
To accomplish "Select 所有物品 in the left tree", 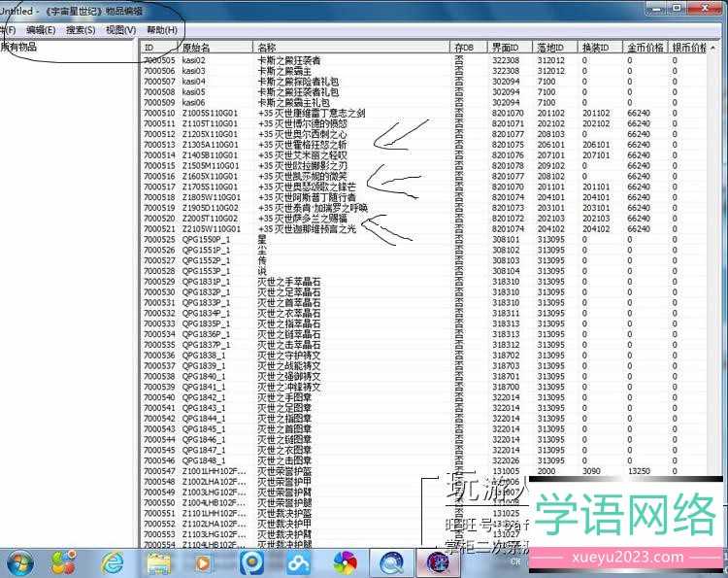I will tap(21, 48).
